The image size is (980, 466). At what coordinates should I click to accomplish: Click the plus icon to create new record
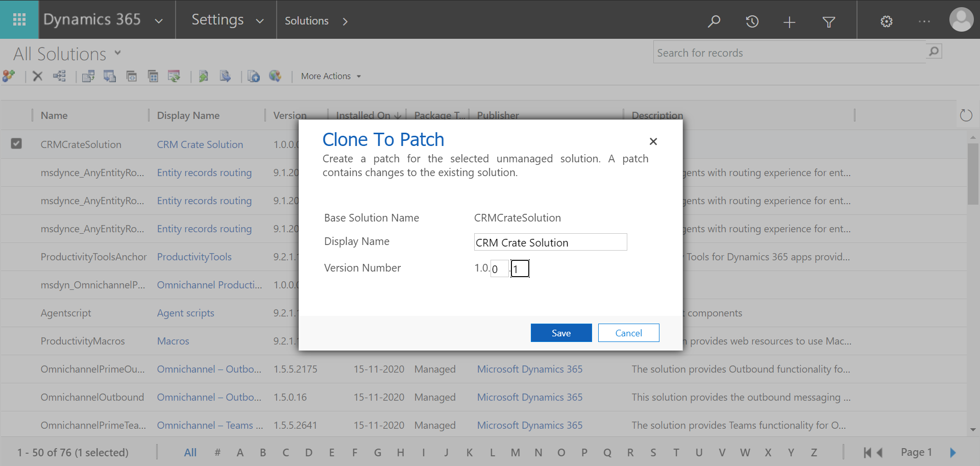click(x=789, y=22)
